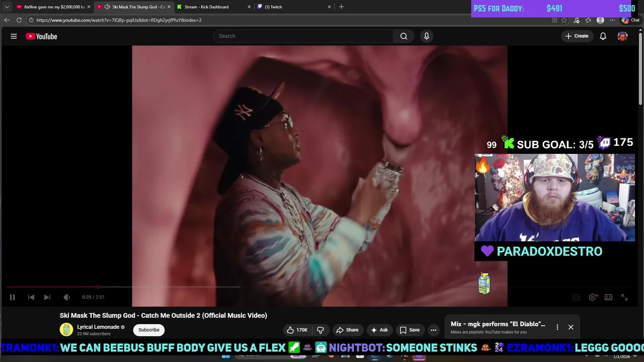Click the browser address bar URL
The image size is (644, 362).
click(x=119, y=20)
